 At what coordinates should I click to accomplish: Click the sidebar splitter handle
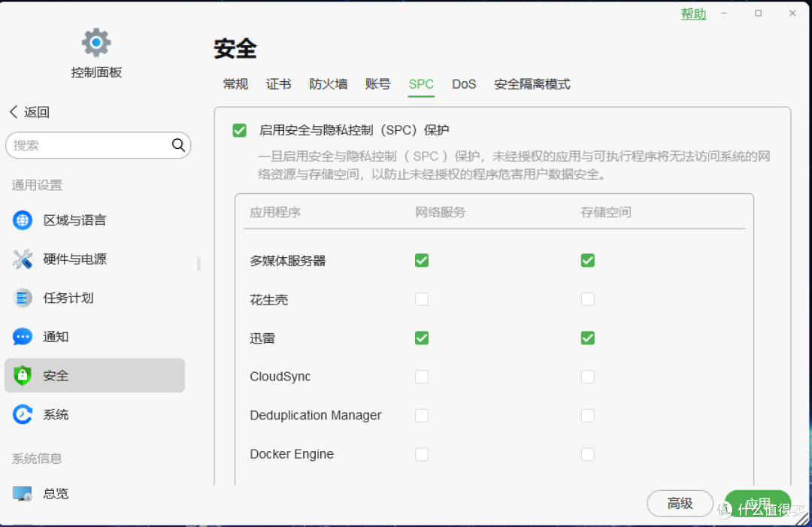(198, 263)
